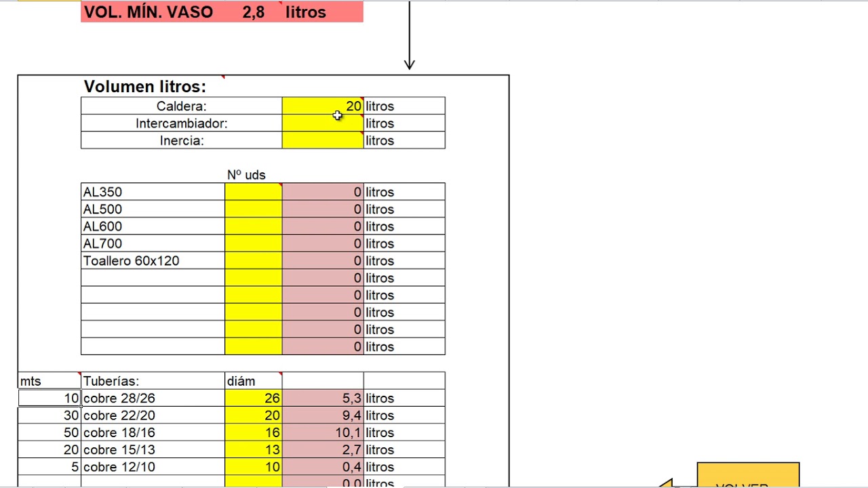Select the AL600 units yellow cell
The height and width of the screenshot is (488, 868).
pyautogui.click(x=253, y=226)
